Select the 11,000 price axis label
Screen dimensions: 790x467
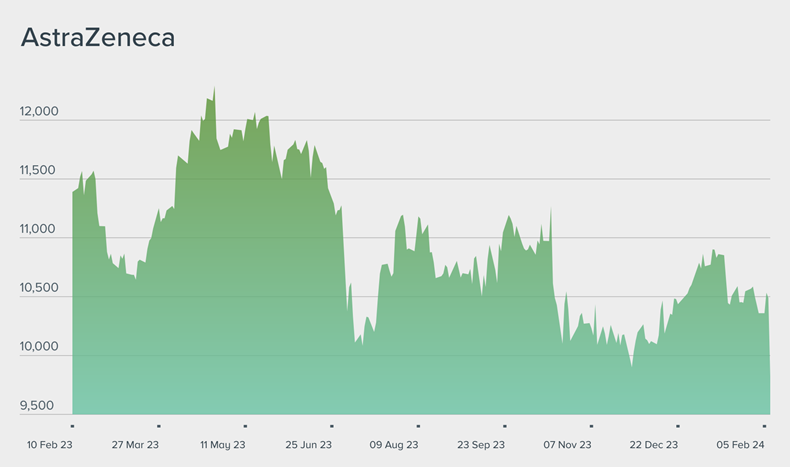click(40, 229)
